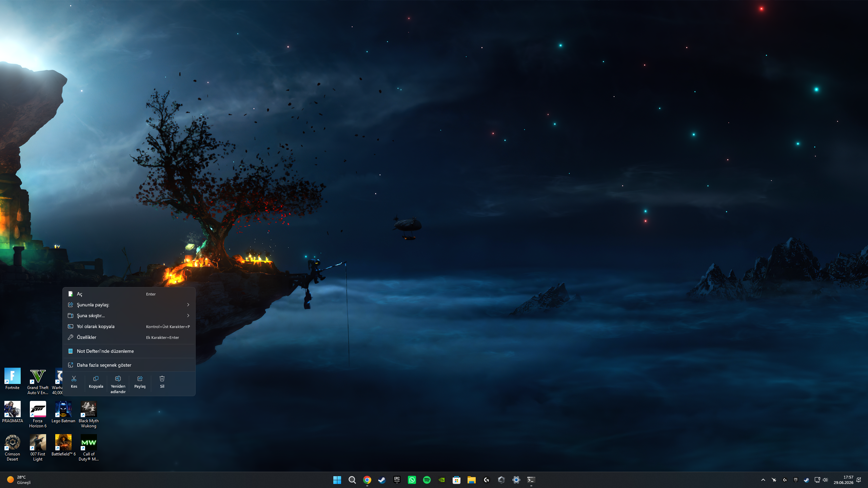This screenshot has height=488, width=868.
Task: Select the Grand Theft Auto V shortcut
Action: coord(38,382)
